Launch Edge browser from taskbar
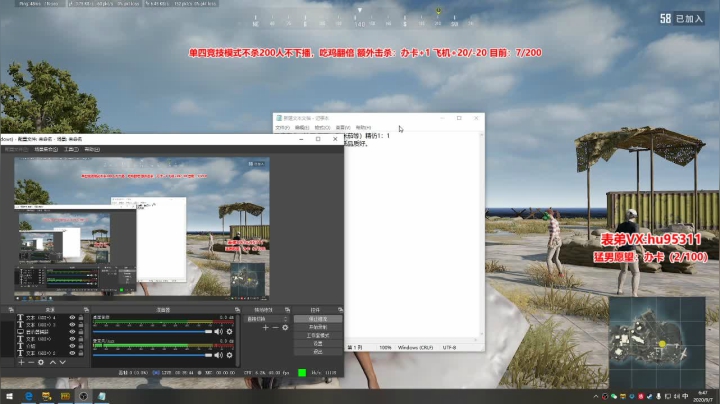Image resolution: width=720 pixels, height=404 pixels. (28, 396)
